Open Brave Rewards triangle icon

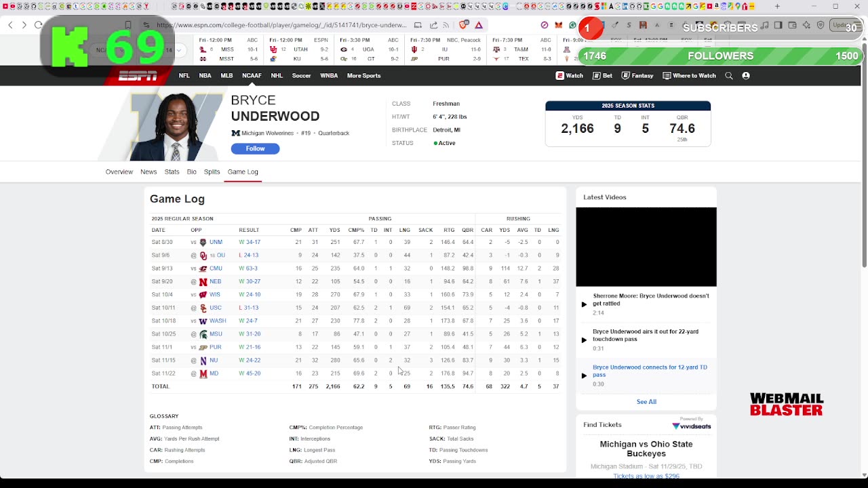[x=479, y=25]
